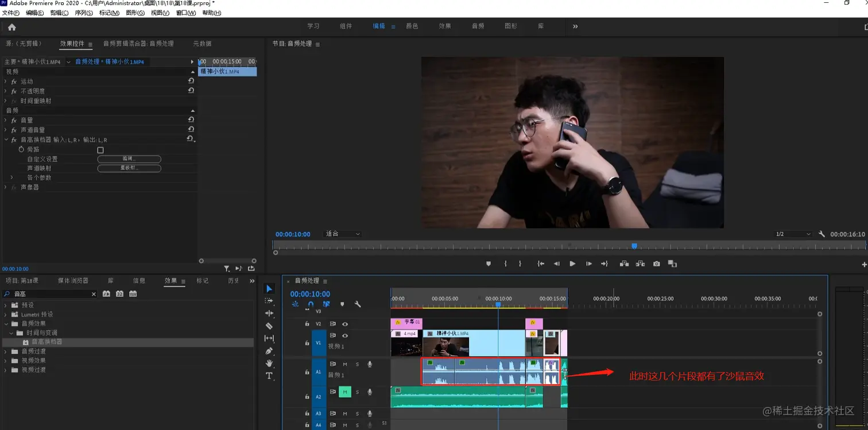Click Accelerated Effects filter icon

click(x=106, y=293)
